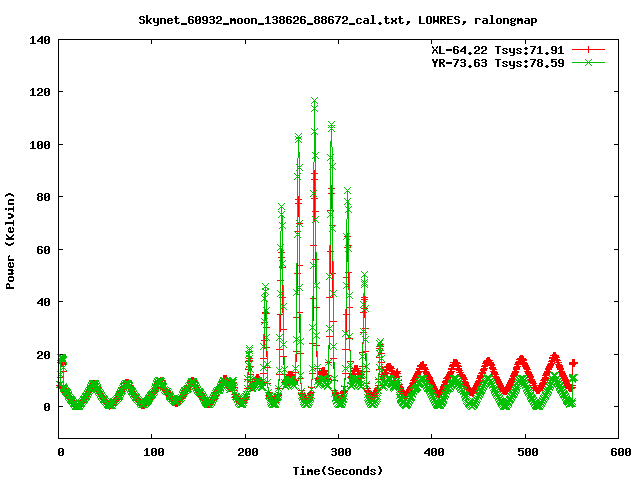Image resolution: width=640 pixels, height=480 pixels.
Task: Click the plot title Skynet_60932_moon_138626_88672_cal.txt
Action: coord(274,20)
